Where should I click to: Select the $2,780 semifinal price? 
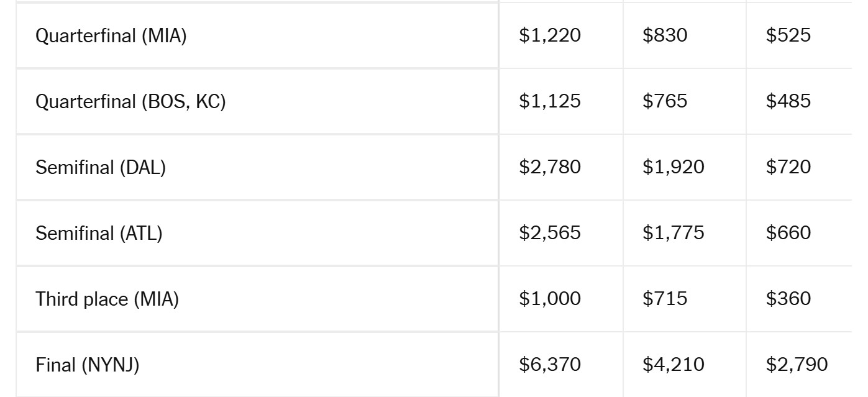click(550, 167)
